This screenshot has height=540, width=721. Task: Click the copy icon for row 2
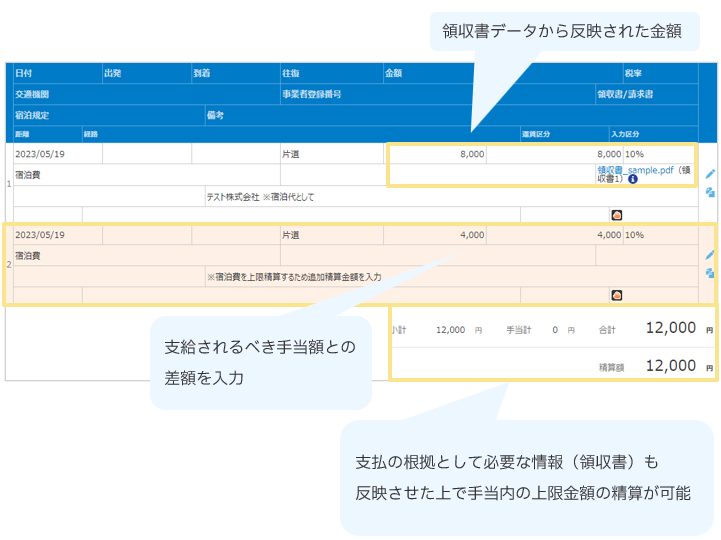point(710,272)
